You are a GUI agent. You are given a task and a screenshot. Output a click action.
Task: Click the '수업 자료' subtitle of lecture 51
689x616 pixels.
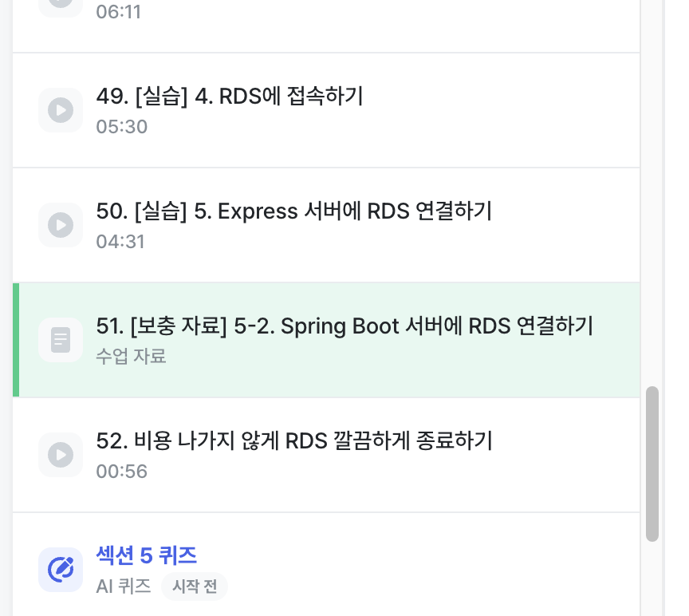click(131, 356)
